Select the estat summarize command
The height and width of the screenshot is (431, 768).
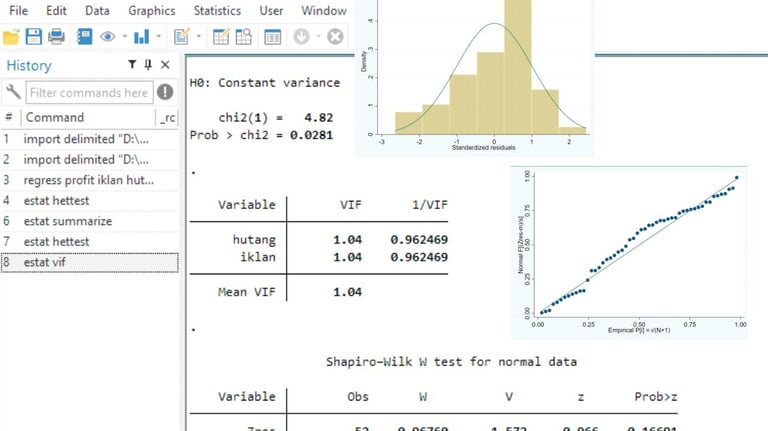tap(90, 221)
